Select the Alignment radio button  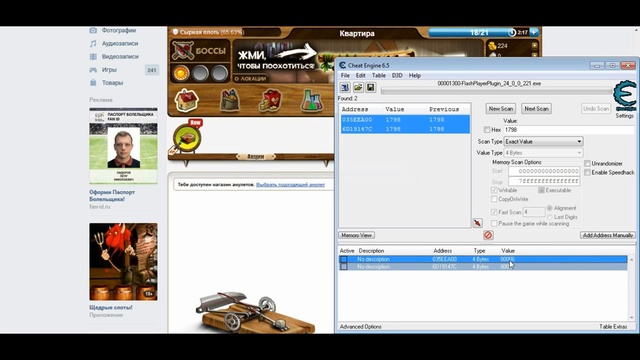[x=549, y=208]
